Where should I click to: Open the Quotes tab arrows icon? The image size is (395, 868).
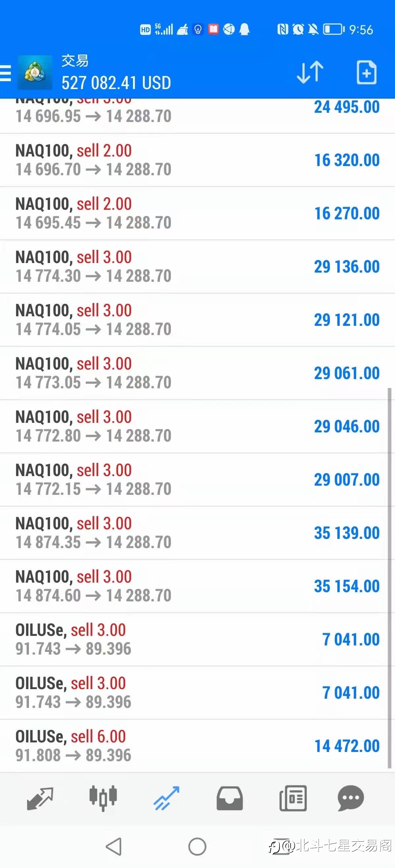[40, 798]
